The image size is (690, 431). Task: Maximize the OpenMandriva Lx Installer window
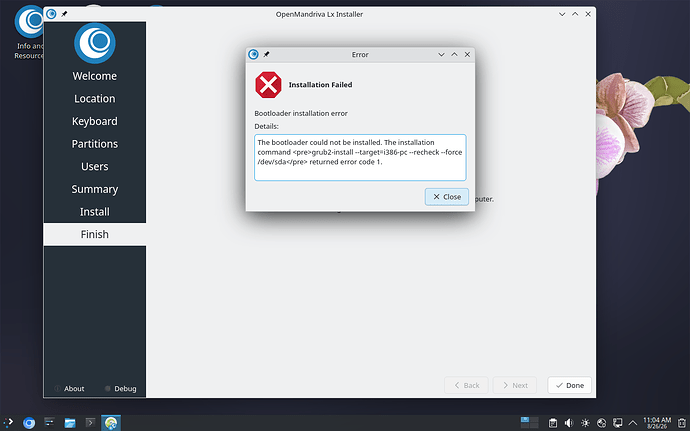click(575, 14)
